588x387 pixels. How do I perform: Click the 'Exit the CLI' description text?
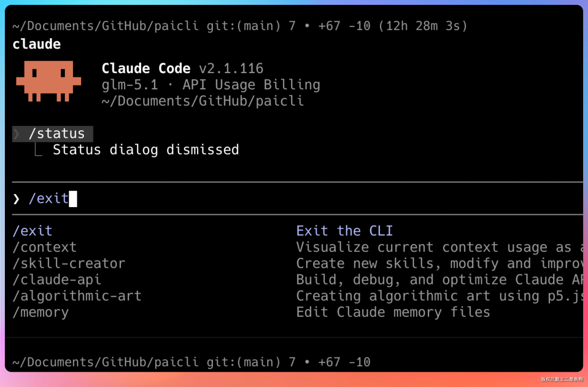click(345, 231)
